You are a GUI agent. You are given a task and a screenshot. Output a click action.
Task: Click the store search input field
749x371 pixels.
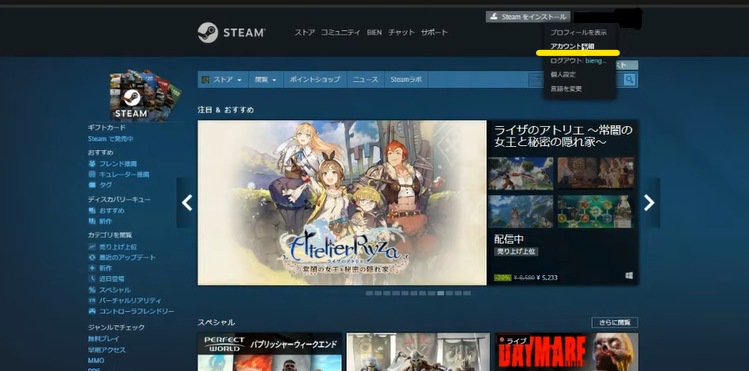(576, 80)
